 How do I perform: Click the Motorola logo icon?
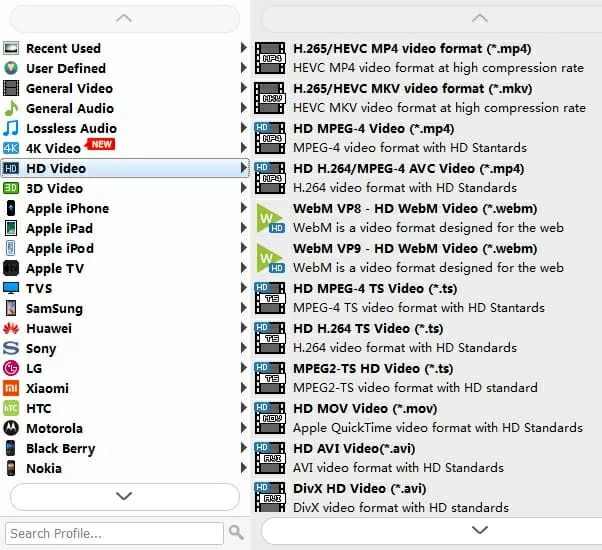11,428
